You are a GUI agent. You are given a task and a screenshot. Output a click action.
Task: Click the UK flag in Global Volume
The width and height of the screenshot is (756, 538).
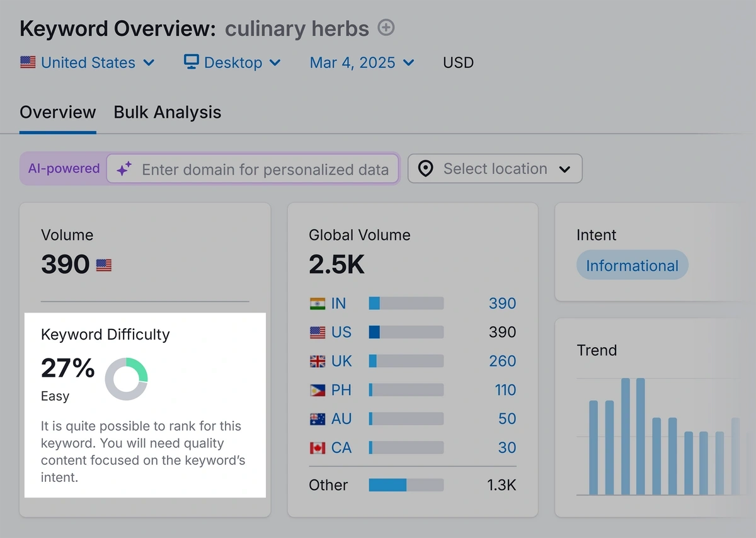(x=318, y=362)
